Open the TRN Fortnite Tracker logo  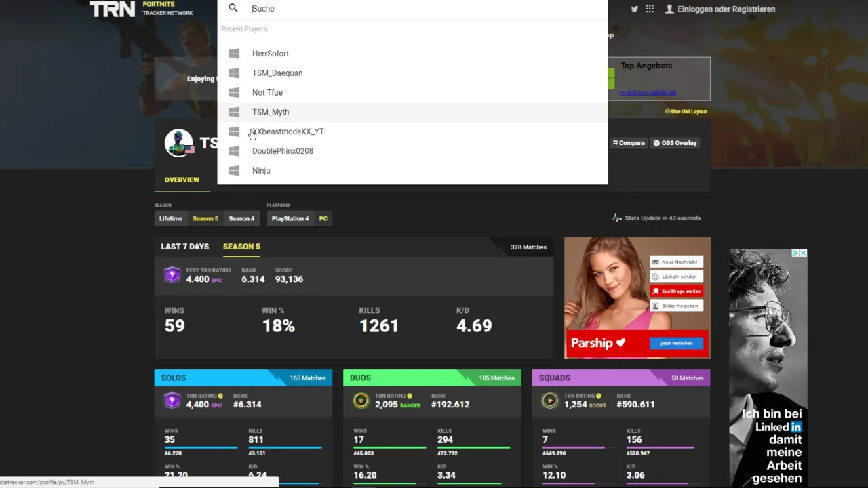pos(142,9)
